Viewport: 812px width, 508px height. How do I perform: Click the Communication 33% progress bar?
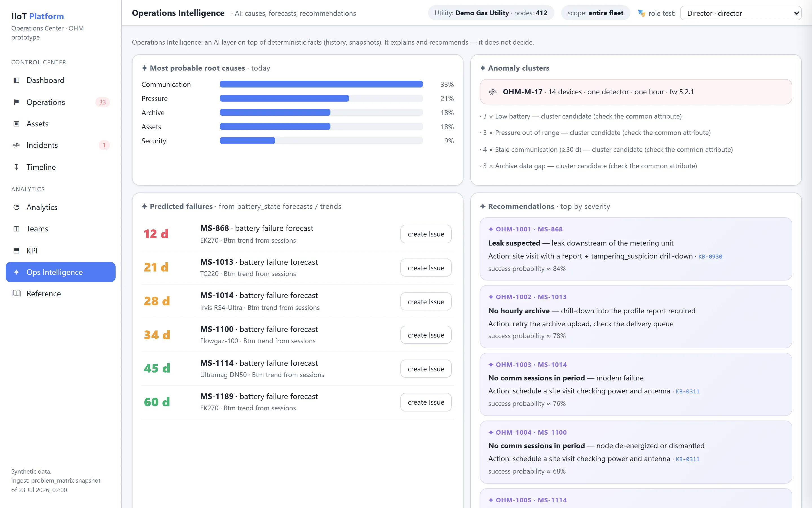(x=321, y=84)
